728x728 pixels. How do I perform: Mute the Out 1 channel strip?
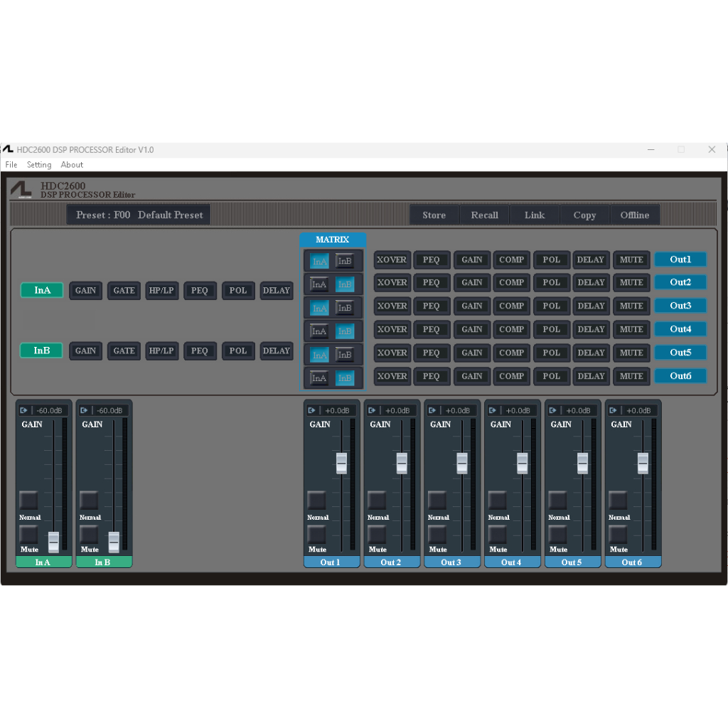(316, 535)
